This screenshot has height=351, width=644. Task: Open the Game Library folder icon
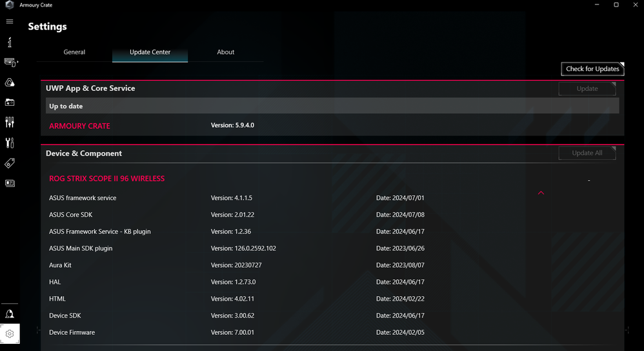10,102
